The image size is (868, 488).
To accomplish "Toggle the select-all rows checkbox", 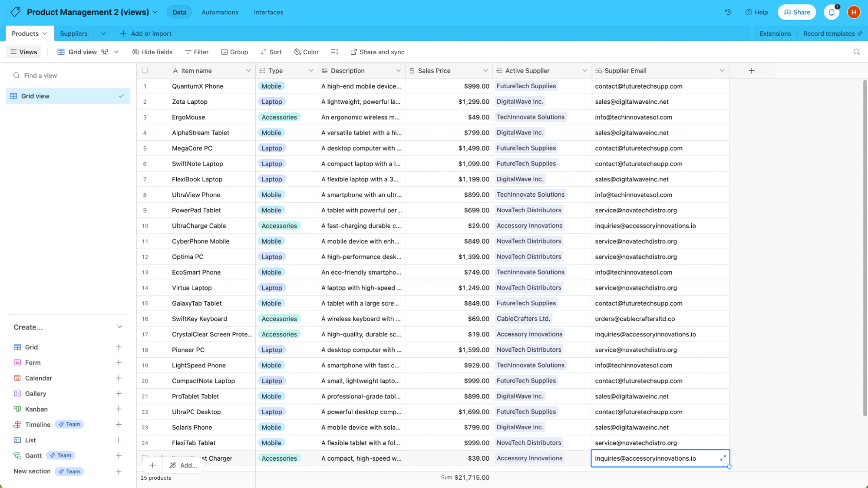I will pos(145,71).
